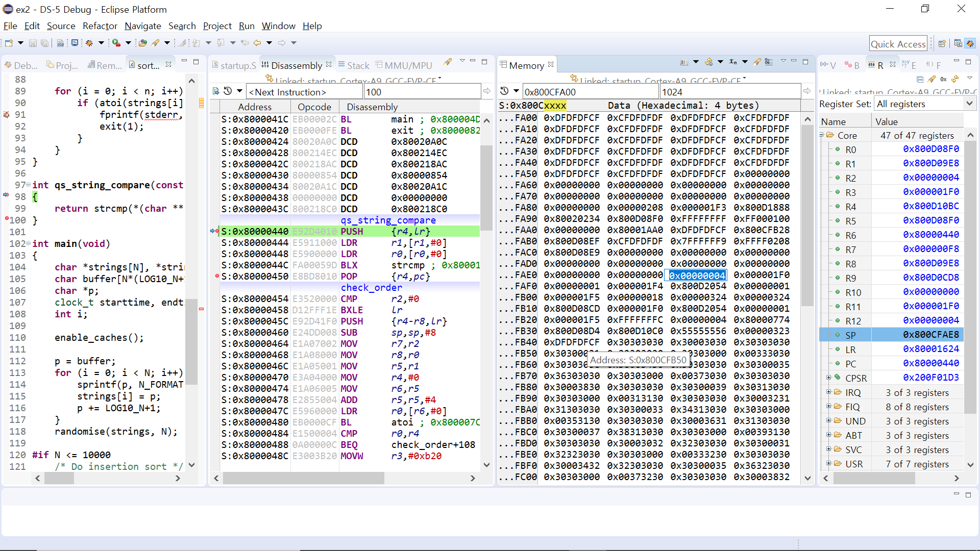Click the Debug bug icon in toolbar

coord(89,43)
